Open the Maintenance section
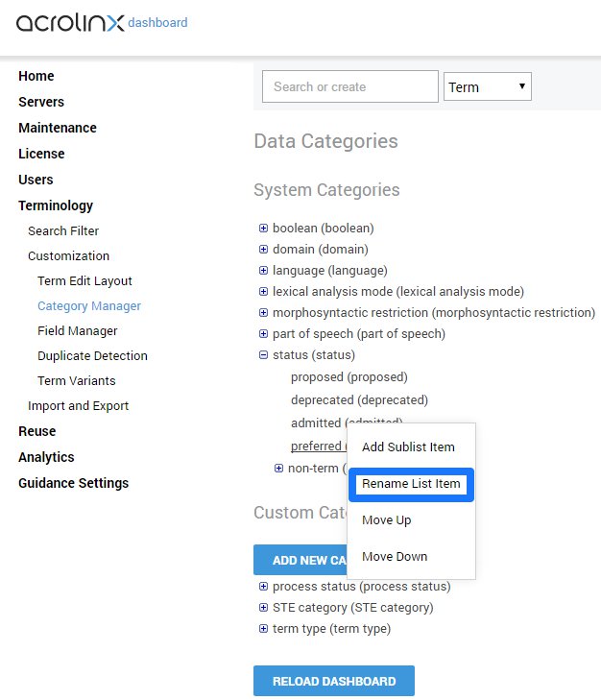The height and width of the screenshot is (700, 601). (x=58, y=128)
